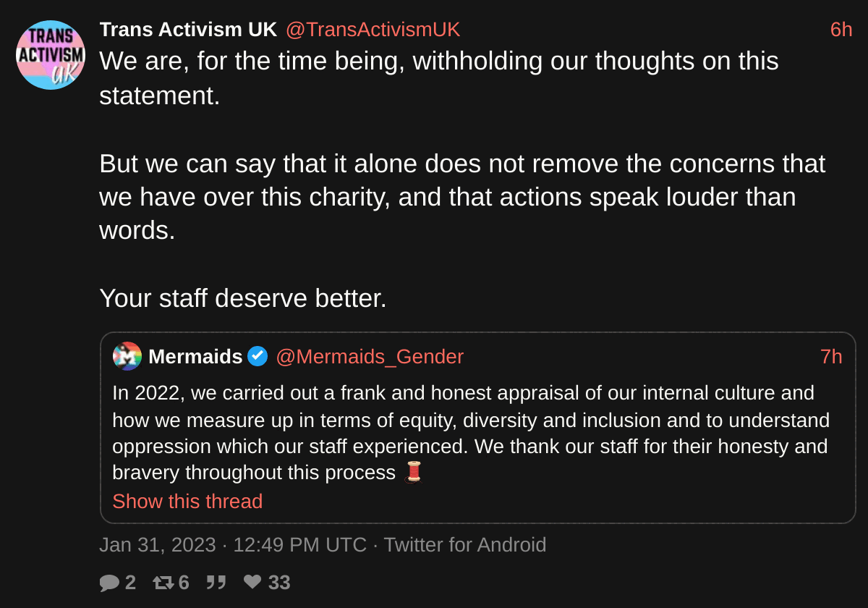Click the retweet arrows icon

[163, 583]
